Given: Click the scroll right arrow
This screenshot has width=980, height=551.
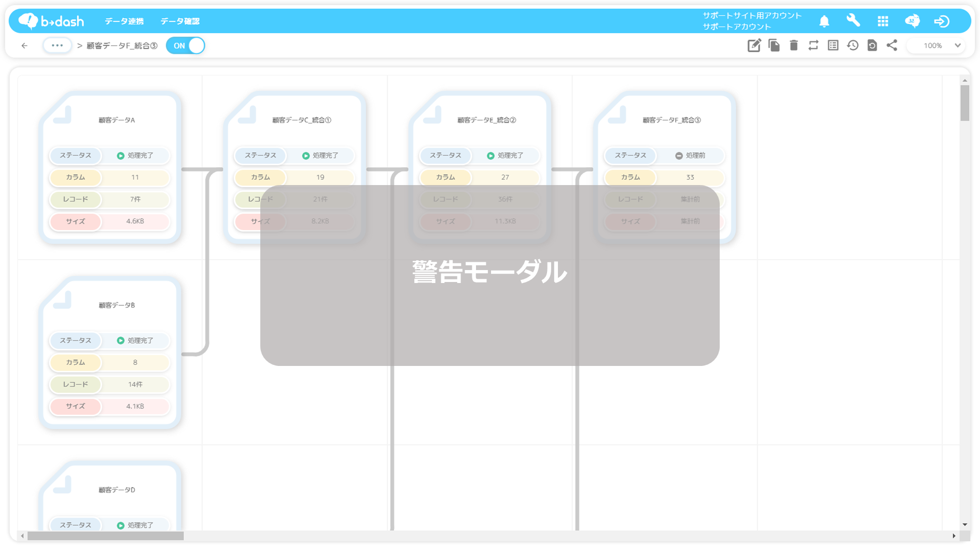Looking at the screenshot, I should click(x=954, y=536).
